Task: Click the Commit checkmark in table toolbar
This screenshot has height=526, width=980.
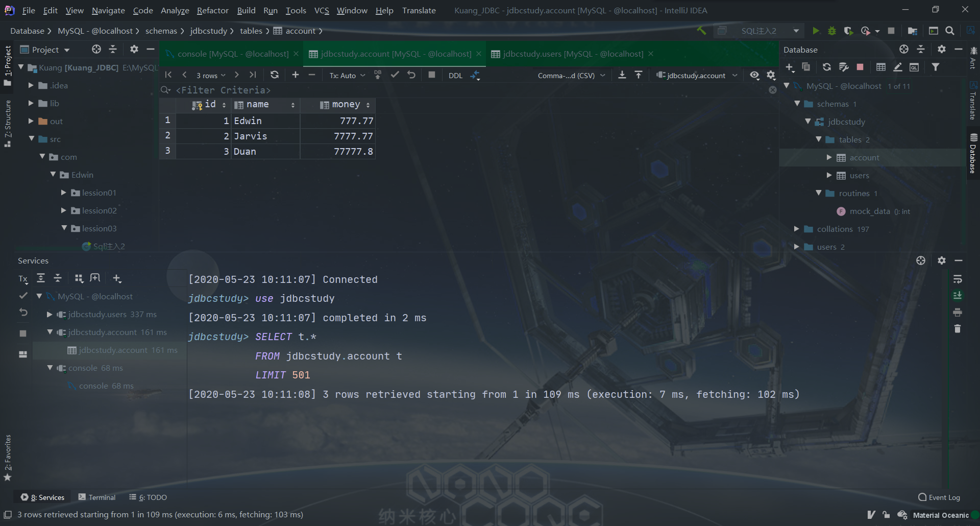Action: [x=395, y=75]
